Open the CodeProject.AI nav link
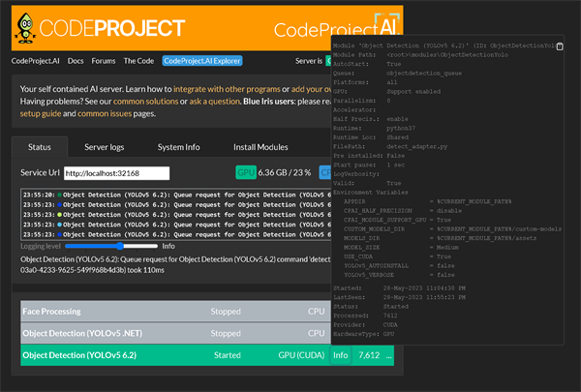The width and height of the screenshot is (581, 392). [35, 61]
